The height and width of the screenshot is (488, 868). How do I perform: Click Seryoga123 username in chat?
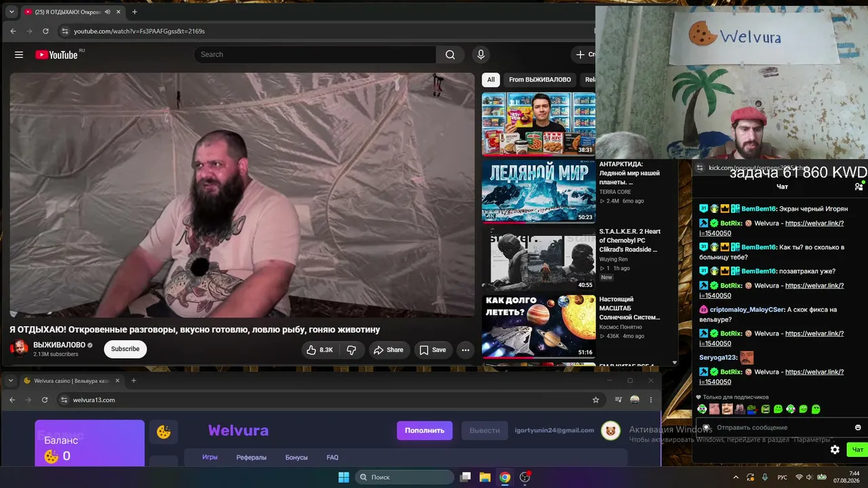718,357
